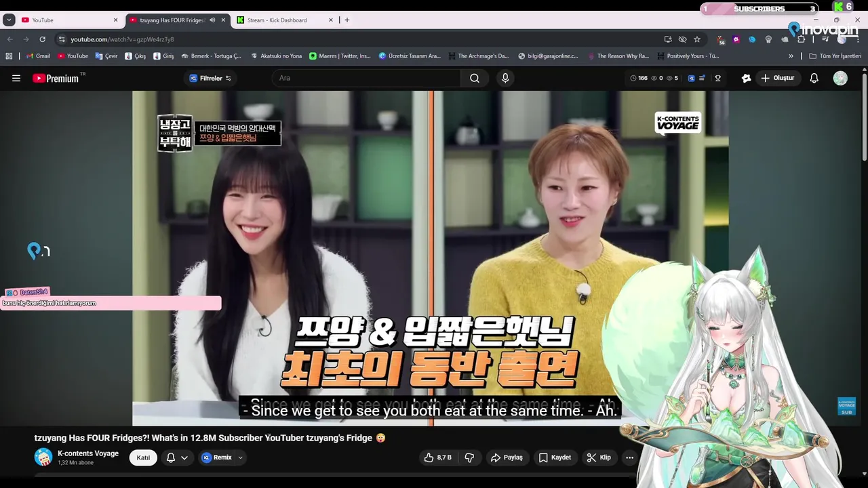The width and height of the screenshot is (868, 488).
Task: Open the K-contents Voyage channel avatar
Action: point(43,457)
